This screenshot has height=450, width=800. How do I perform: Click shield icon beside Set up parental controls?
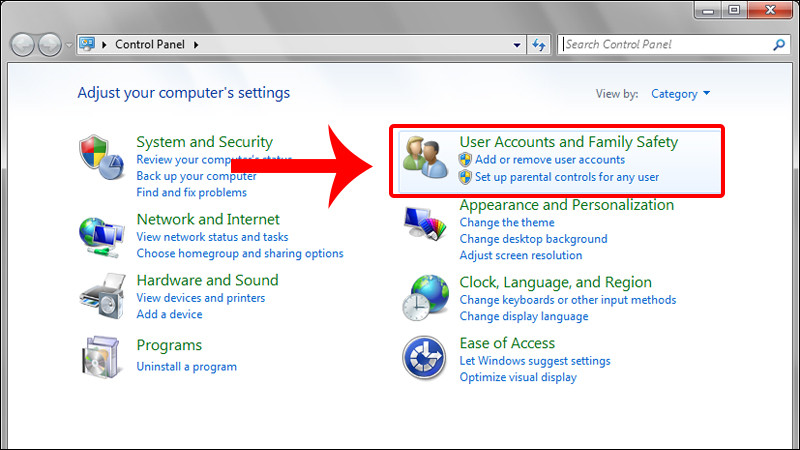click(465, 177)
